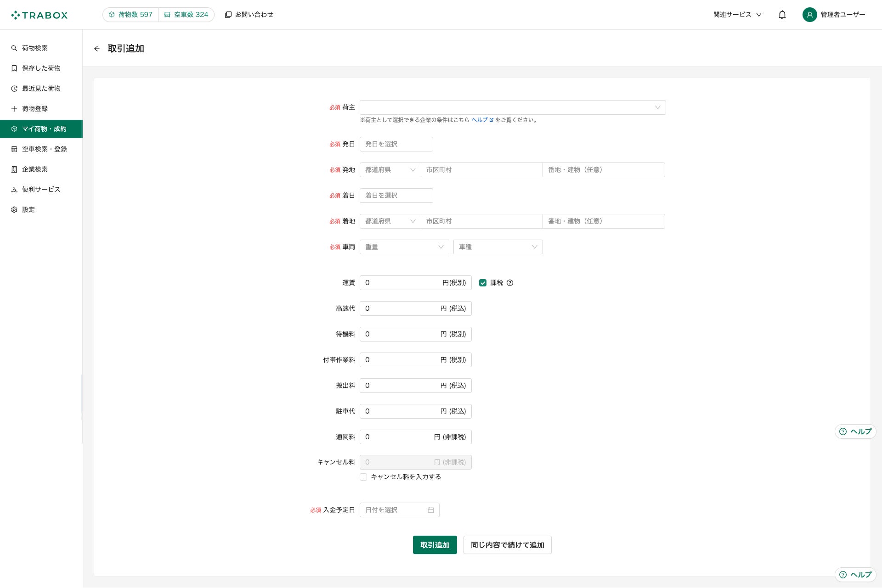The width and height of the screenshot is (882, 588).
Task: Open the 車種 vehicle type dropdown
Action: click(x=498, y=247)
